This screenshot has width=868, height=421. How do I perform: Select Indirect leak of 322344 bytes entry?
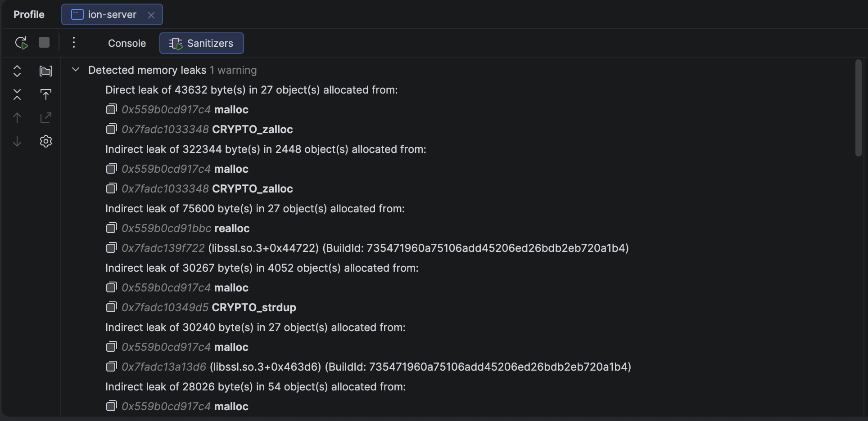[266, 149]
